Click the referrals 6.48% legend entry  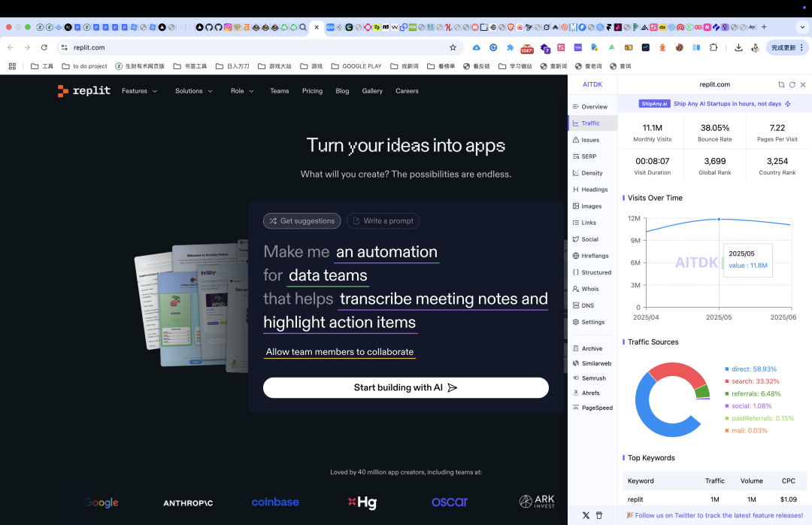753,394
